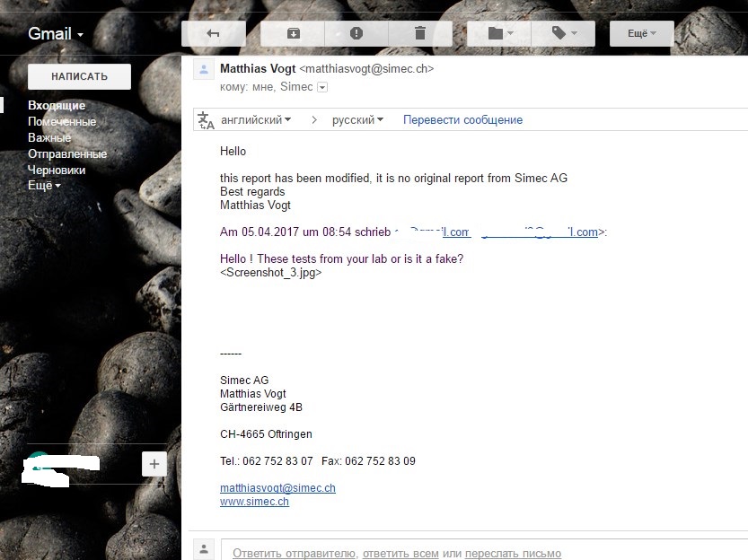Viewport: 748px width, 560px height.
Task: Click the back arrow toolbar button
Action: tap(213, 34)
